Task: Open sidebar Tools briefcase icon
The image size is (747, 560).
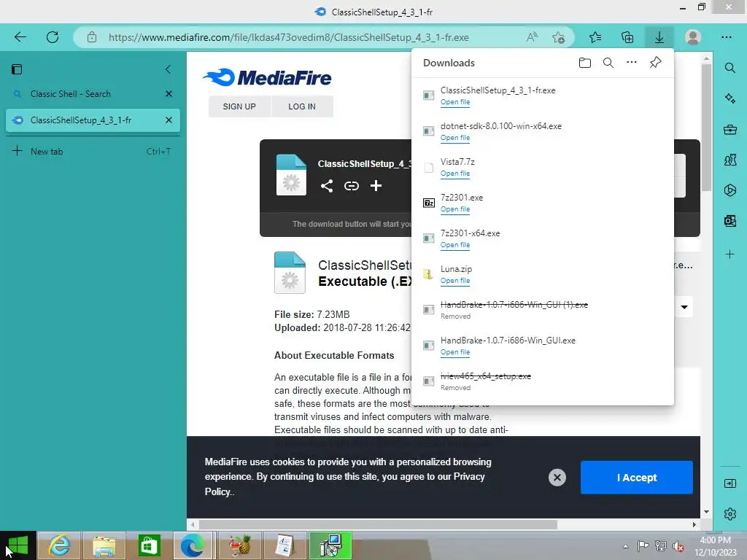Action: [x=729, y=129]
